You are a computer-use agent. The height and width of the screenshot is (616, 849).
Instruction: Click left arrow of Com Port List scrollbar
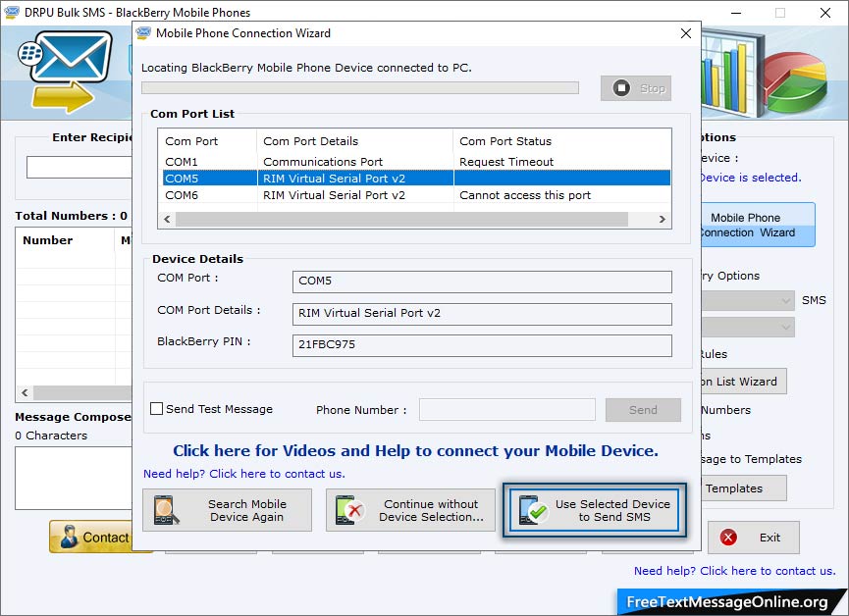[x=167, y=219]
